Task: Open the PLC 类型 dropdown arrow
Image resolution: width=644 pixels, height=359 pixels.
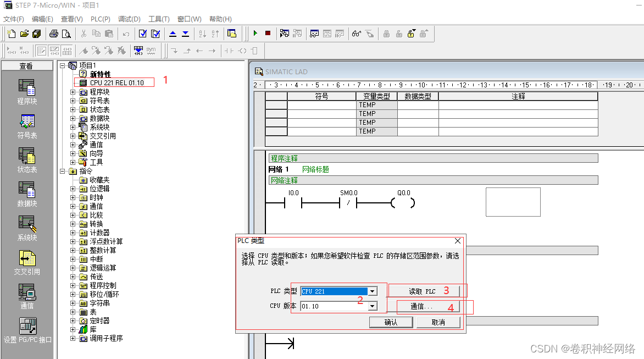Action: [x=372, y=291]
